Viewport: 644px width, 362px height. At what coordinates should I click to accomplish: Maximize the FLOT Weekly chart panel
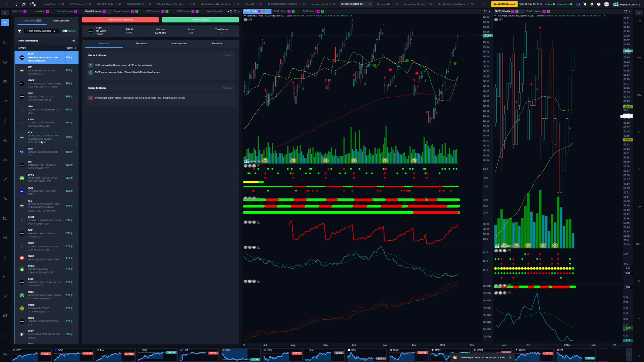(x=626, y=11)
